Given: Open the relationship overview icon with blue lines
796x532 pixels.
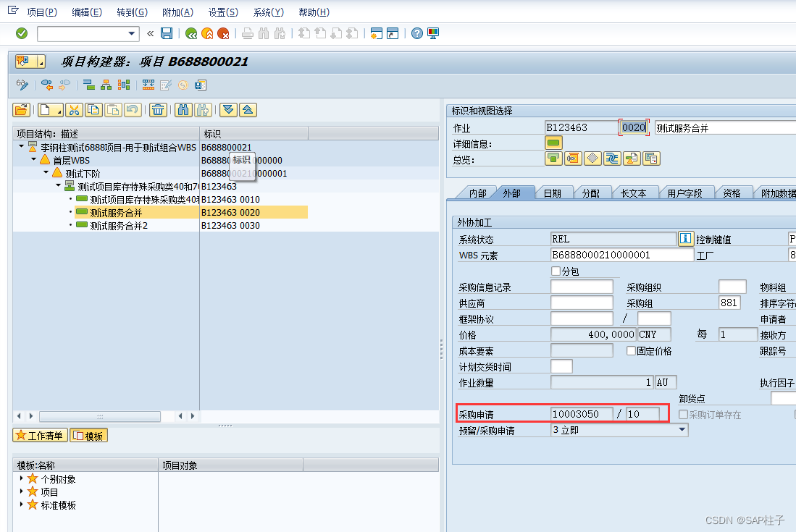Looking at the screenshot, I should pyautogui.click(x=612, y=159).
